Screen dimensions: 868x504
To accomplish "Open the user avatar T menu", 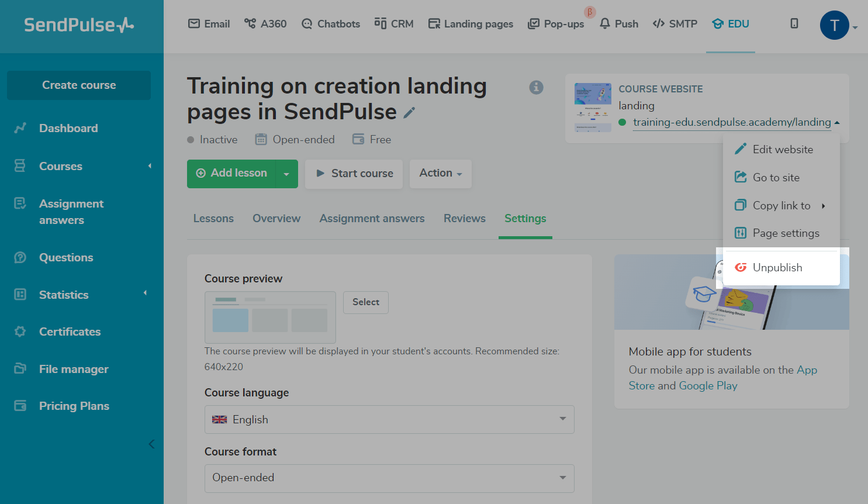I will tap(835, 25).
